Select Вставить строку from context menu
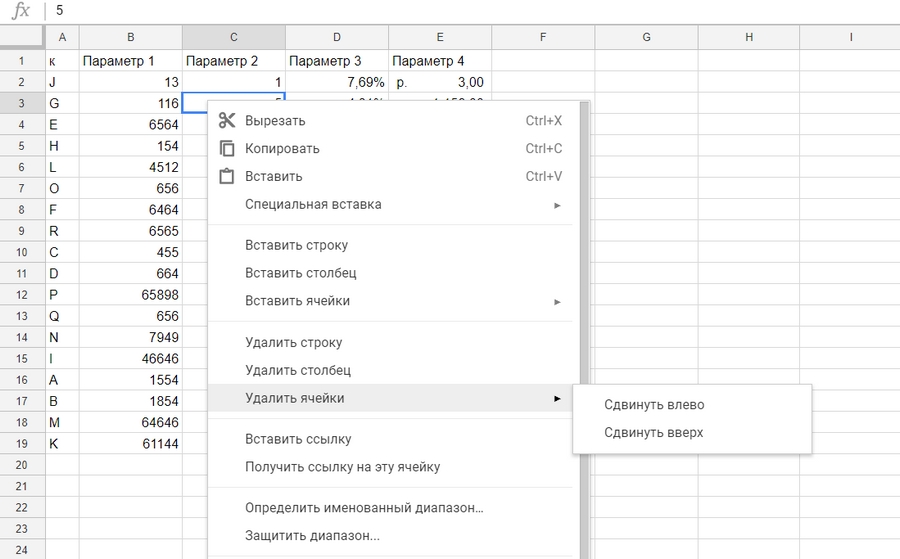The image size is (900, 559). point(296,245)
